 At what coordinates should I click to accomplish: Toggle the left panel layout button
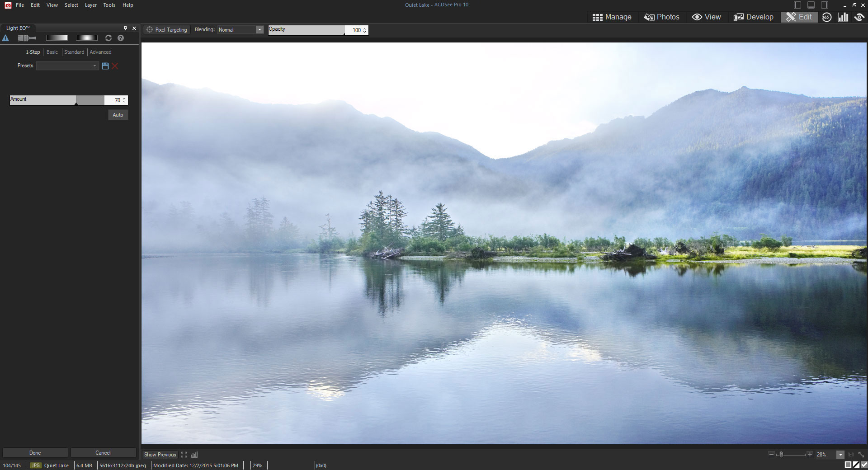pyautogui.click(x=797, y=5)
